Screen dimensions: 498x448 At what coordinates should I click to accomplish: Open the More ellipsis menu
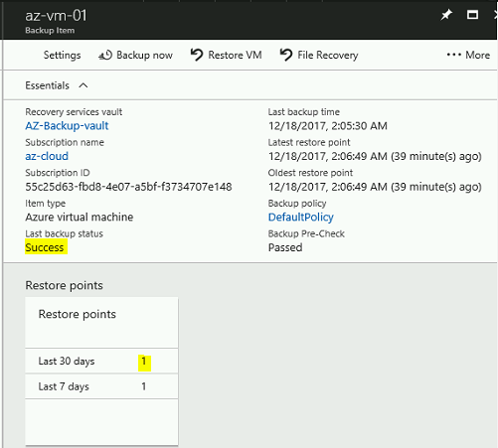468,55
